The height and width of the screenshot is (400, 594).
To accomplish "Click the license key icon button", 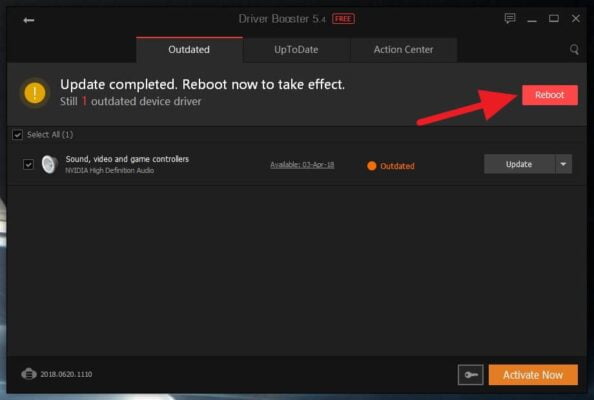I will tap(471, 375).
